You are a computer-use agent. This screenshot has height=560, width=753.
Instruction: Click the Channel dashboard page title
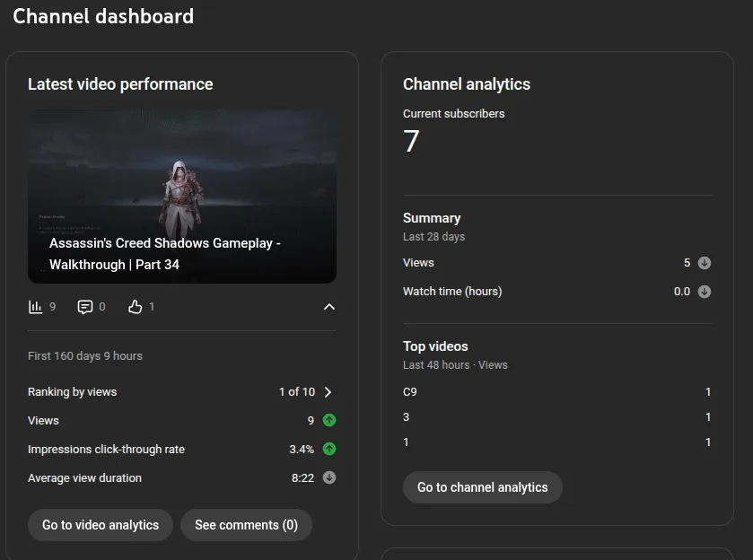[103, 16]
